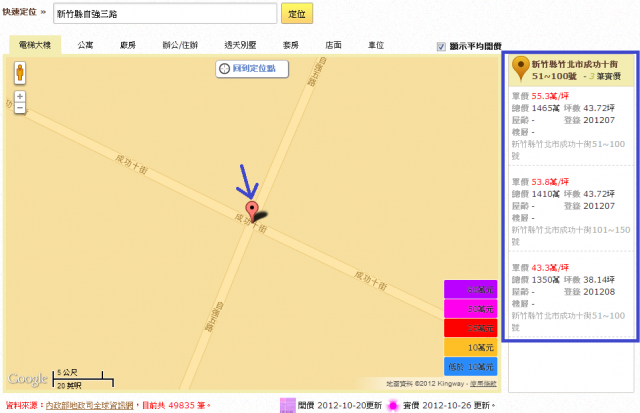Viewport: 640px width, 413px height.
Task: Click the Street View pegman icon
Action: tap(20, 73)
